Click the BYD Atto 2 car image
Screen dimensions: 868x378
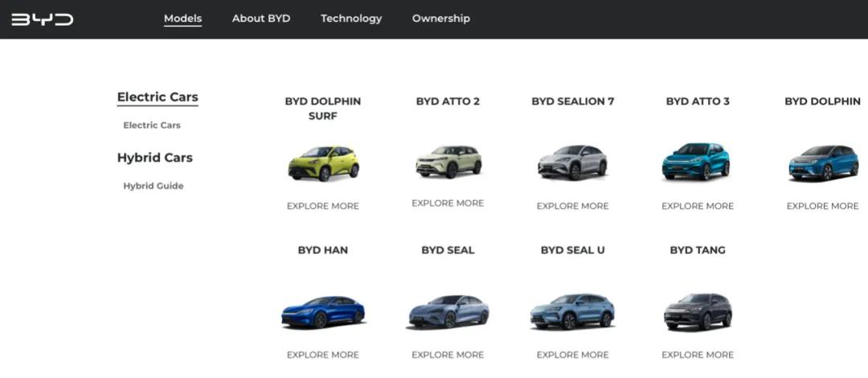tap(448, 162)
